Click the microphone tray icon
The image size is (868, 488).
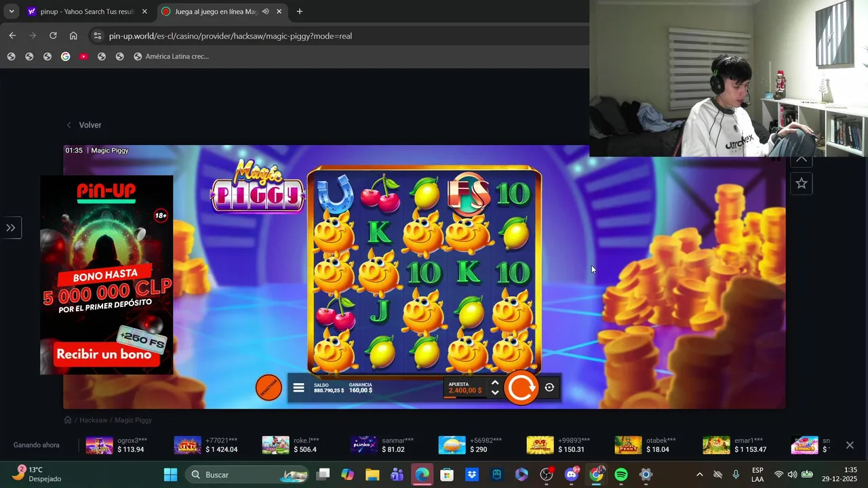(x=736, y=474)
